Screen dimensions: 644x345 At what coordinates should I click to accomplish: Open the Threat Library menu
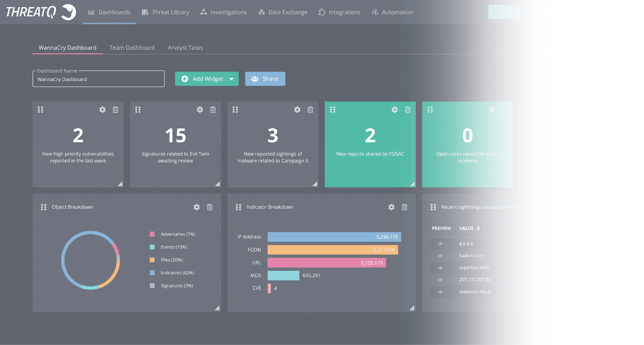coord(165,12)
